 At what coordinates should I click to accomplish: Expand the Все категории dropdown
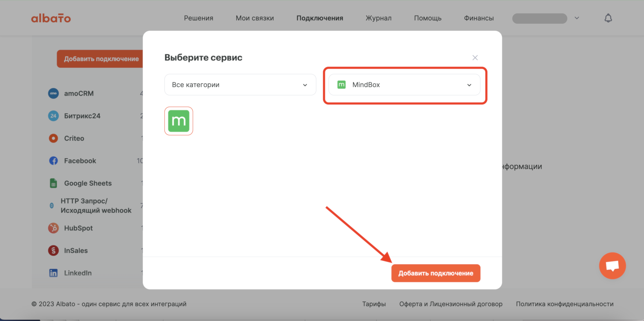tap(240, 85)
